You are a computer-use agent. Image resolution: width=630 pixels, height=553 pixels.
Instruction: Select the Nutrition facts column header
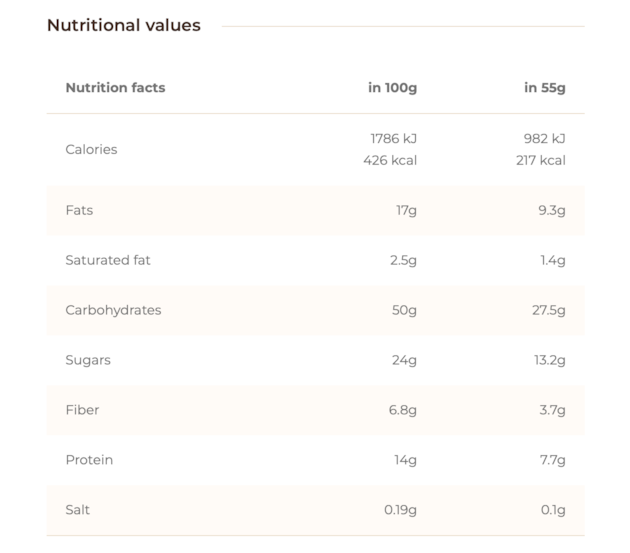pyautogui.click(x=115, y=88)
